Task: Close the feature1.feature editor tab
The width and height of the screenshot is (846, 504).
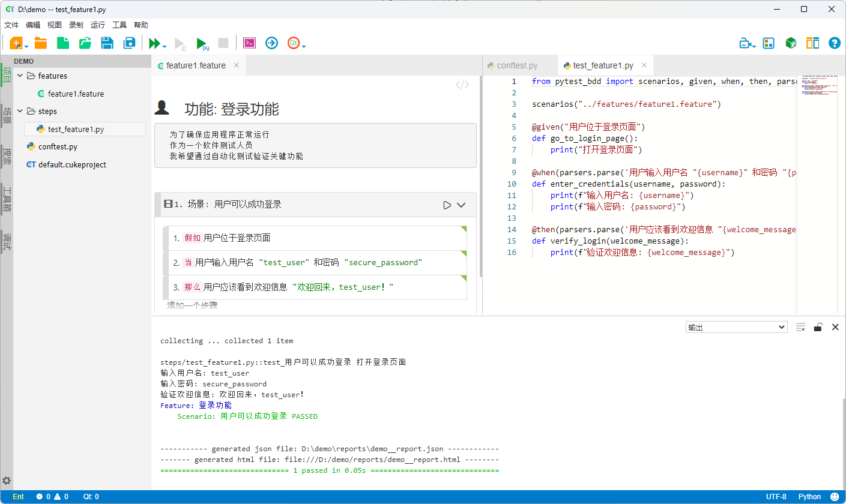Action: [237, 65]
